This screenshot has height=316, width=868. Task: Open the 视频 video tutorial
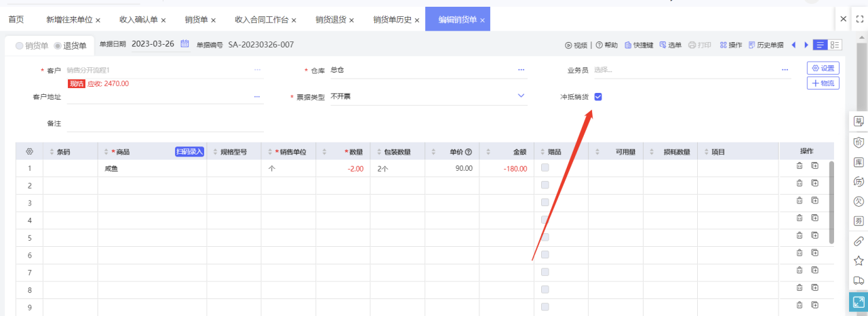576,45
